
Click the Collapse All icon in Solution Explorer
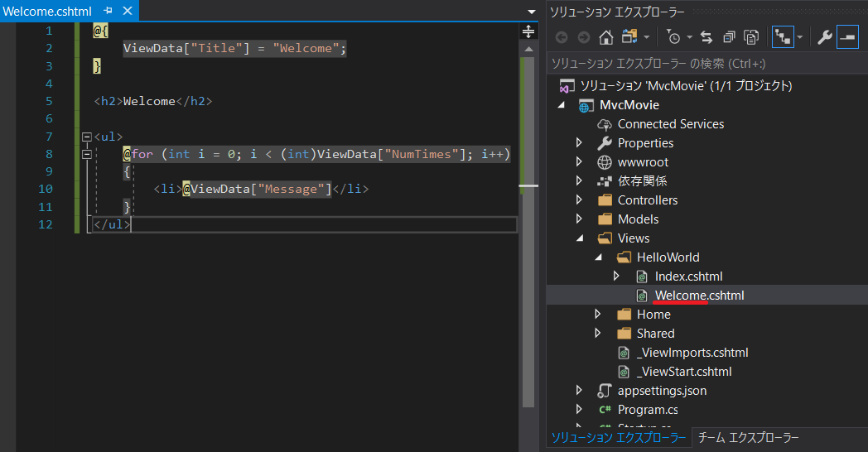pyautogui.click(x=729, y=37)
